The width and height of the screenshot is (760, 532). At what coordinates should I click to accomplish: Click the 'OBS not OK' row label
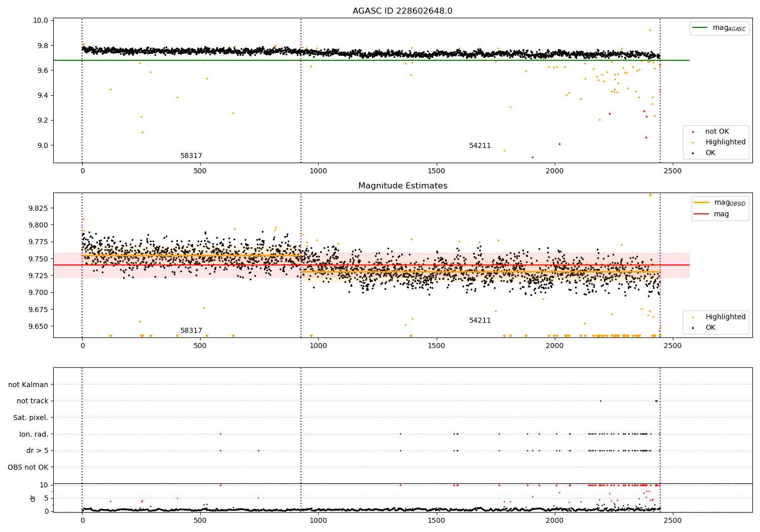tap(28, 467)
